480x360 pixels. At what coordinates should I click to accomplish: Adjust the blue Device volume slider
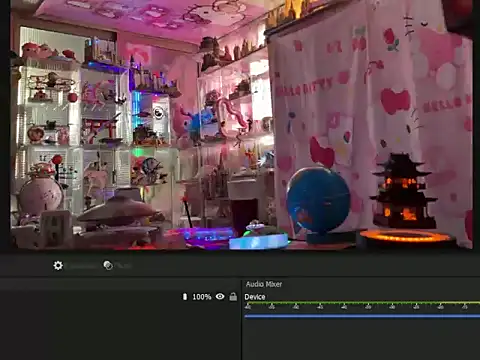point(362,316)
